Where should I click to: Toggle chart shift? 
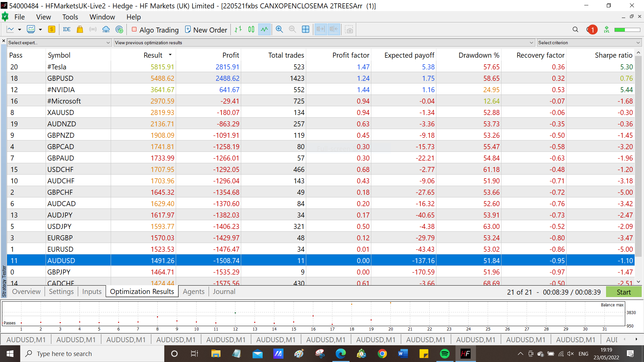click(x=334, y=29)
